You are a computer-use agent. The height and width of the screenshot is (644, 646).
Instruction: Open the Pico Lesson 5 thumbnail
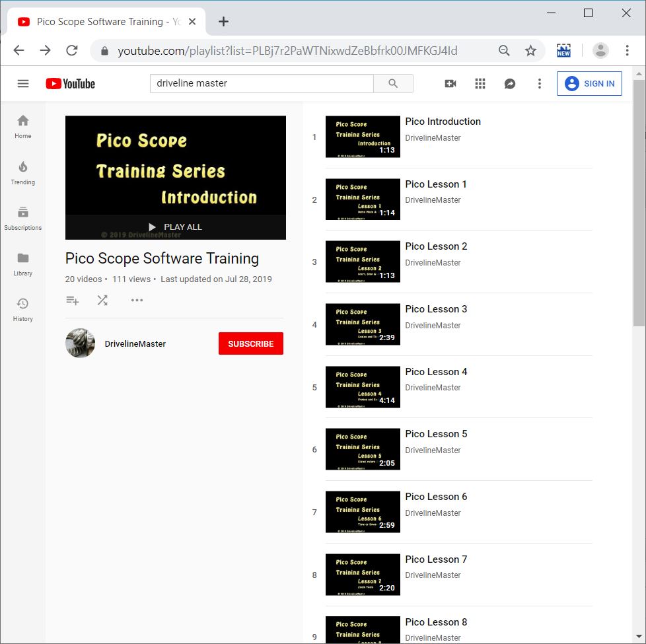363,449
